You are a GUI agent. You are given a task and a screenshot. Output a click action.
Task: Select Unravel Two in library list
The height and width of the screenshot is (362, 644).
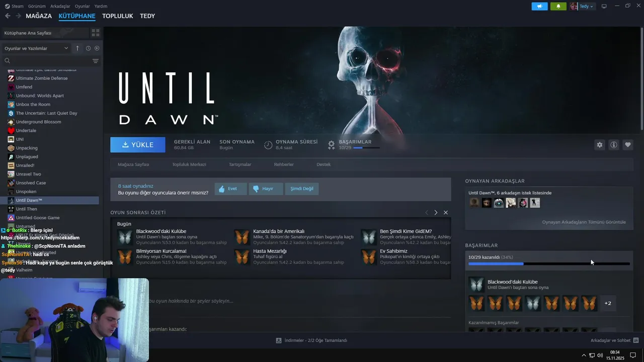click(x=29, y=174)
